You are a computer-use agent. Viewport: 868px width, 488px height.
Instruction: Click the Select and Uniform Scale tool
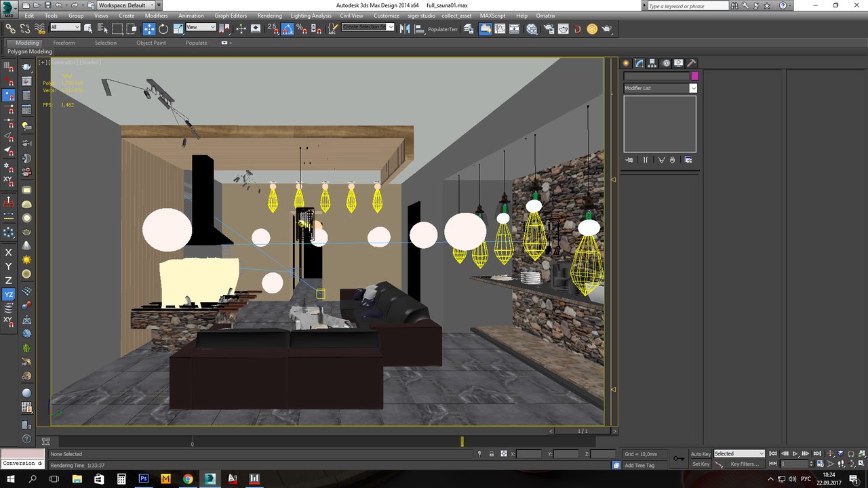point(178,28)
